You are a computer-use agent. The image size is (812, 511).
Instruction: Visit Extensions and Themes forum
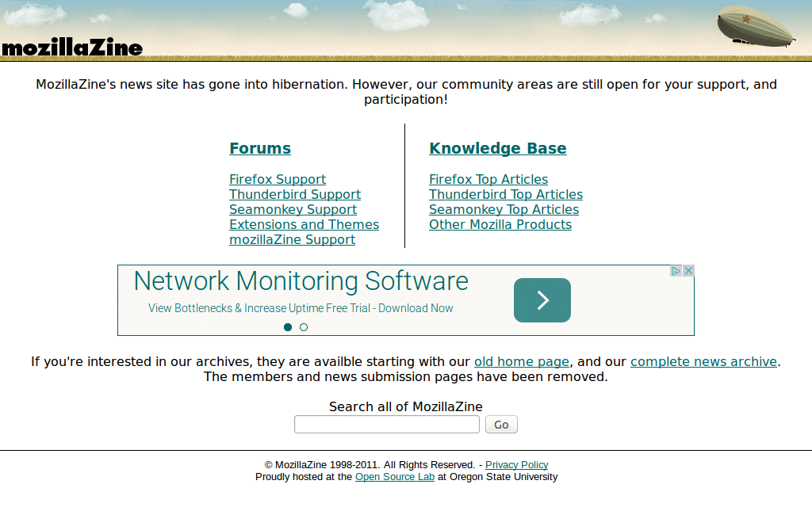point(304,224)
